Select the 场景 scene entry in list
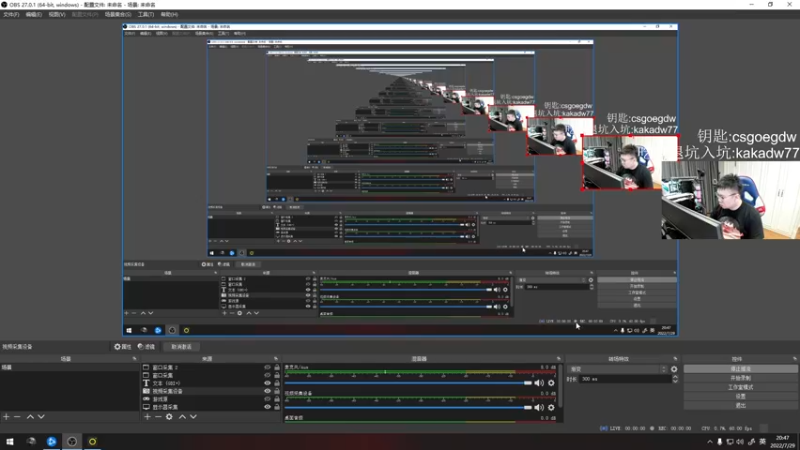The height and width of the screenshot is (450, 800). pyautogui.click(x=69, y=367)
